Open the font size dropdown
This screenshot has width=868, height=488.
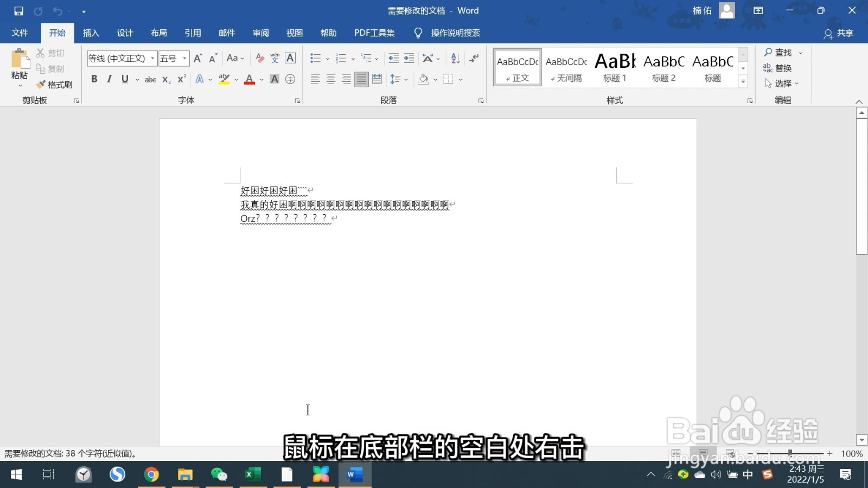[x=184, y=58]
